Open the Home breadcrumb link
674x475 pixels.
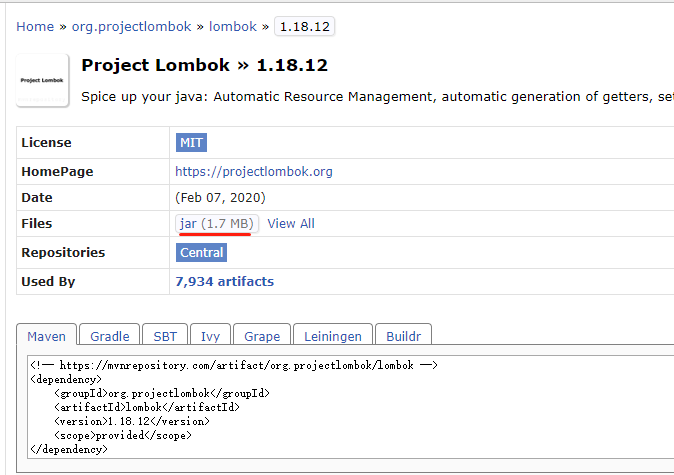click(35, 26)
